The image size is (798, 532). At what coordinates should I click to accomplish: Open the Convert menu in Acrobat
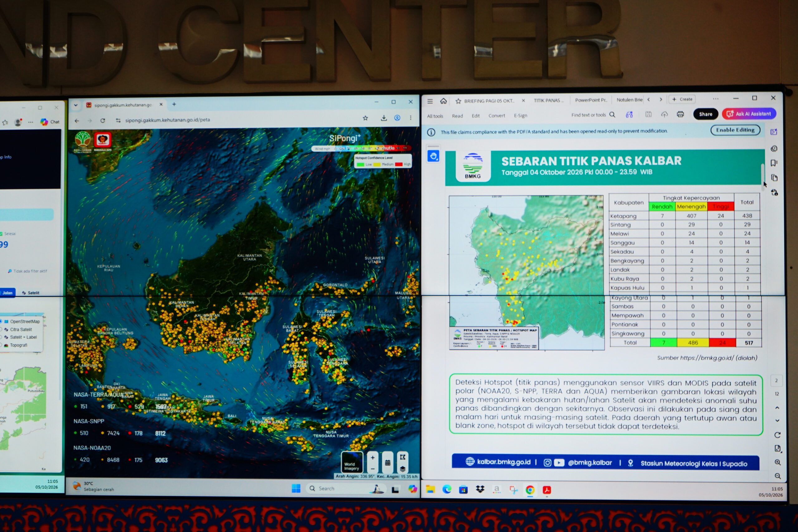(497, 116)
